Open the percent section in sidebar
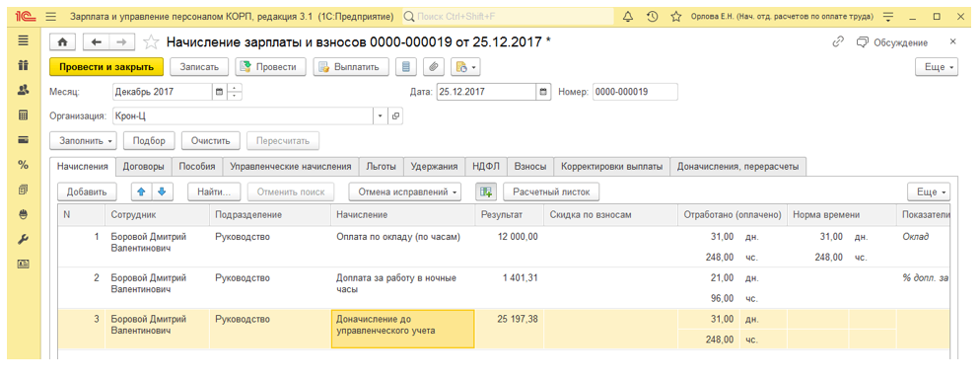The image size is (980, 380). tap(23, 165)
